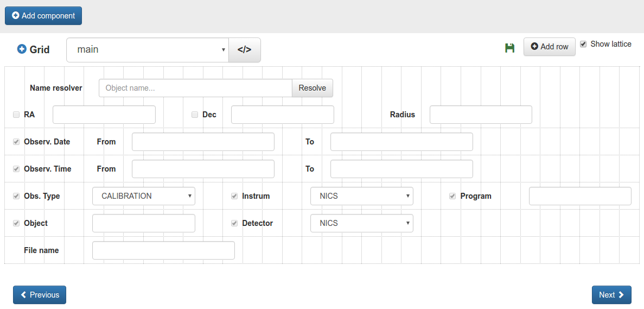
Task: Uncheck the Show lattice checkbox
Action: pos(583,44)
